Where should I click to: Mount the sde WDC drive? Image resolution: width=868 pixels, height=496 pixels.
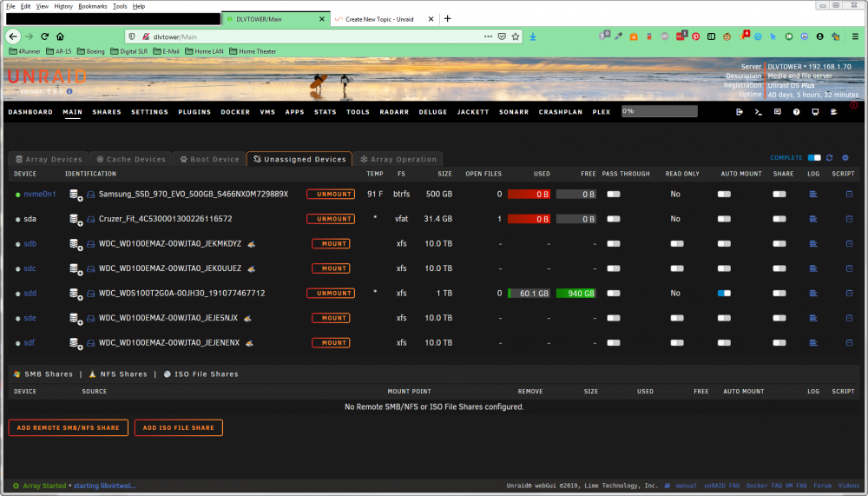pos(331,318)
